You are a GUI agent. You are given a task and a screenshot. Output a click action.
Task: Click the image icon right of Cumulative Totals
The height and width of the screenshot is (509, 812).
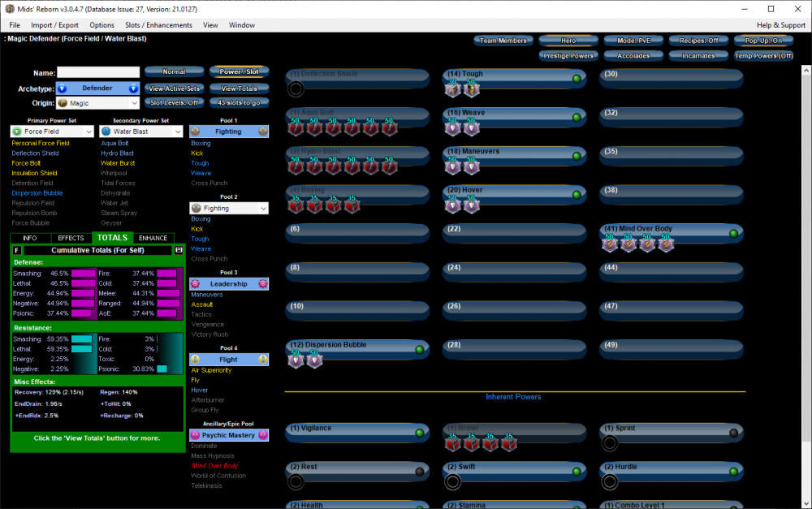(179, 251)
